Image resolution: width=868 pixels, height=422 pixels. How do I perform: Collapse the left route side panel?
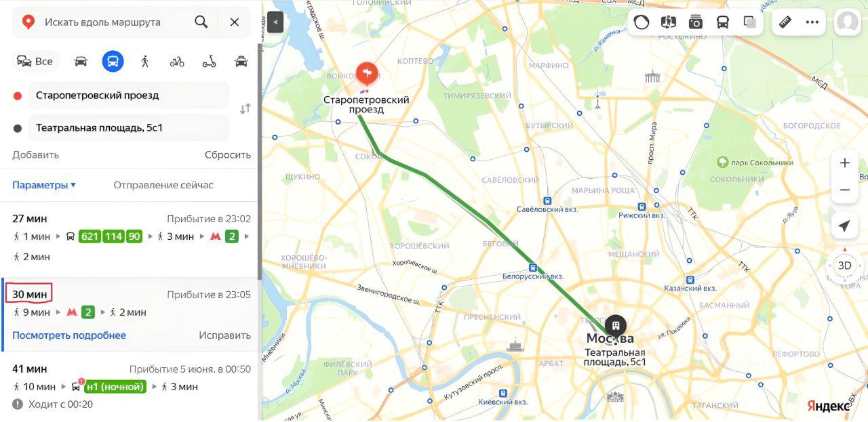[275, 22]
